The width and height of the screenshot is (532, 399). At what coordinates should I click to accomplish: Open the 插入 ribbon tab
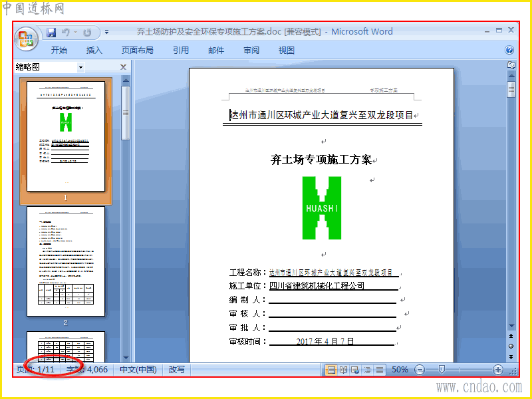click(94, 51)
